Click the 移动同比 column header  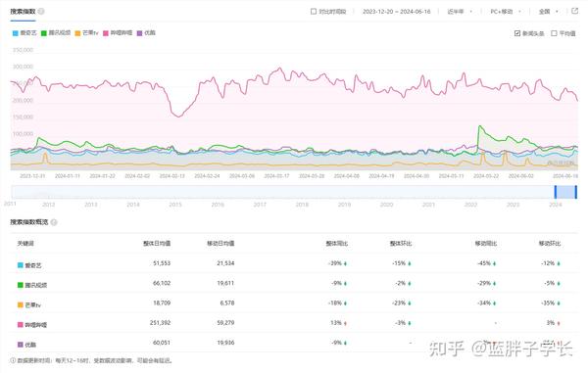pos(486,244)
